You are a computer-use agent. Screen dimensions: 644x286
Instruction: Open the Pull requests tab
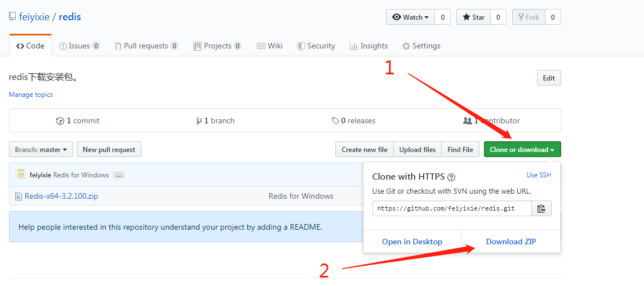pos(146,46)
